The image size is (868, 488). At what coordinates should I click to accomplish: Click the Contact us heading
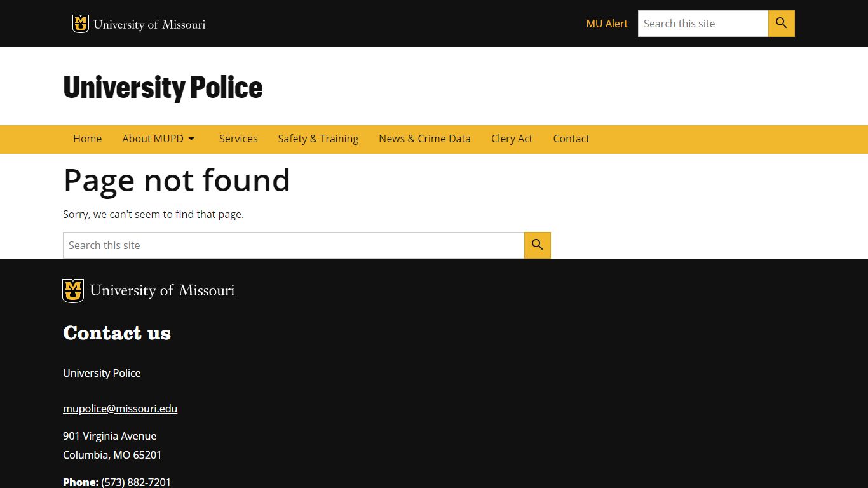(x=117, y=333)
